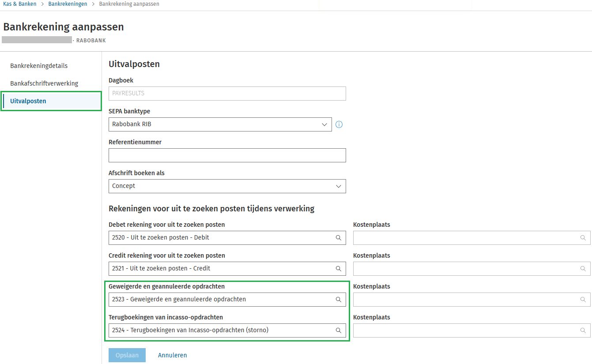This screenshot has height=364, width=592.
Task: Open Kostenplaats lookup for Credit rekening row
Action: click(583, 269)
